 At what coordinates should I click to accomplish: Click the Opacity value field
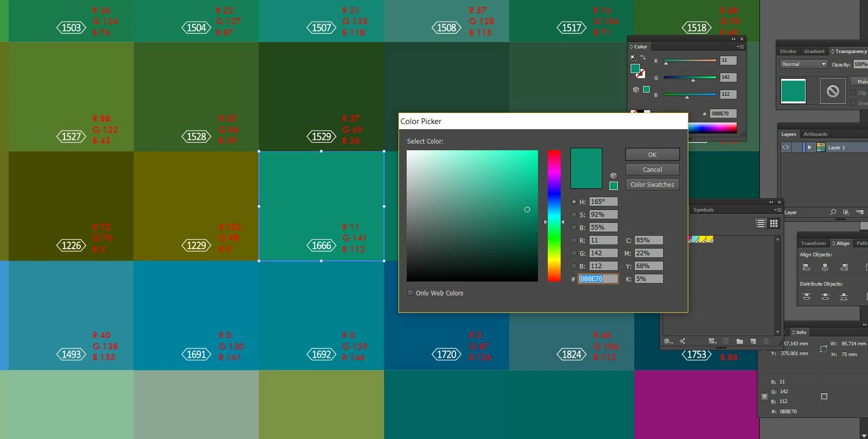[860, 64]
